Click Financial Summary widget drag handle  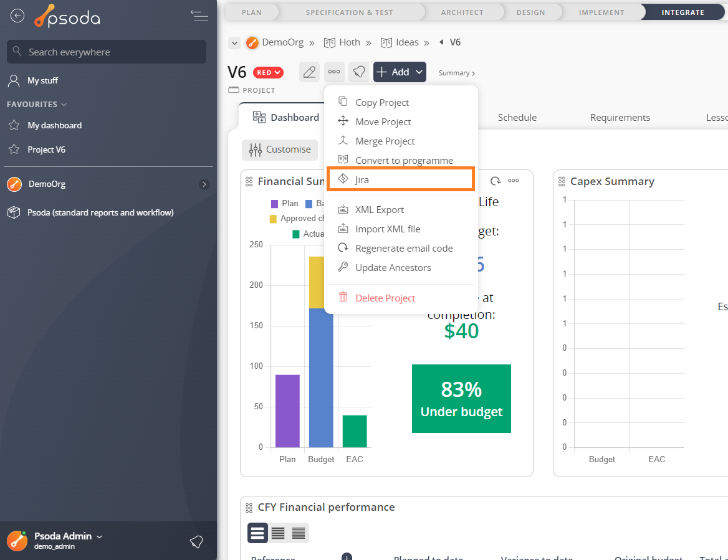click(249, 181)
